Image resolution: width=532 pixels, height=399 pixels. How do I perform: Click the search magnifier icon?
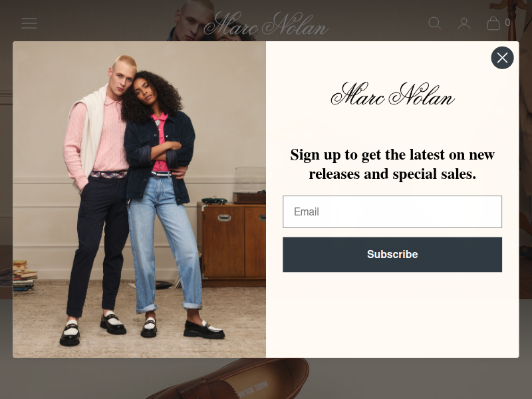[435, 23]
